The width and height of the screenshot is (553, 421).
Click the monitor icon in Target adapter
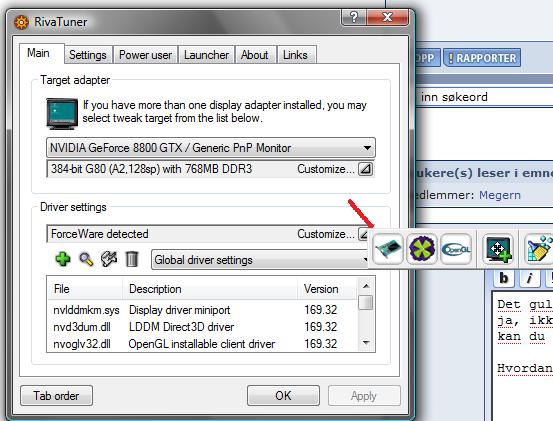[x=62, y=114]
